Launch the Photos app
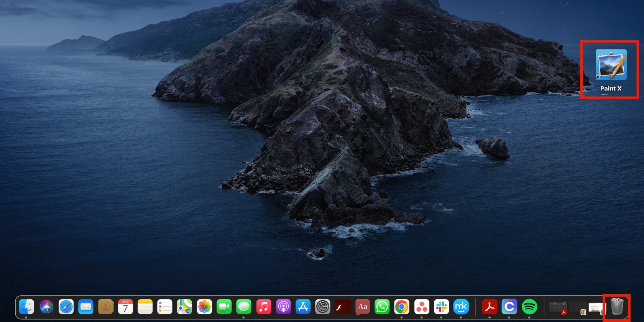 204,307
